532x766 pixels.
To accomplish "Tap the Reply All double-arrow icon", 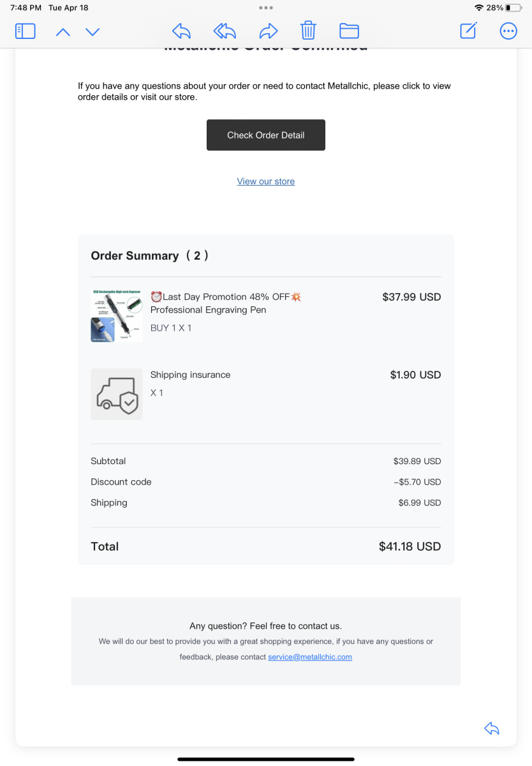I will pos(225,31).
